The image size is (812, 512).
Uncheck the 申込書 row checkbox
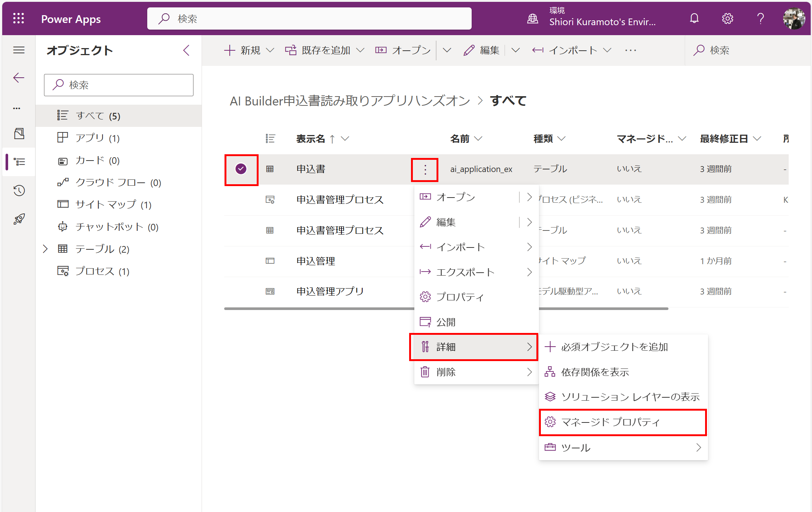(241, 169)
